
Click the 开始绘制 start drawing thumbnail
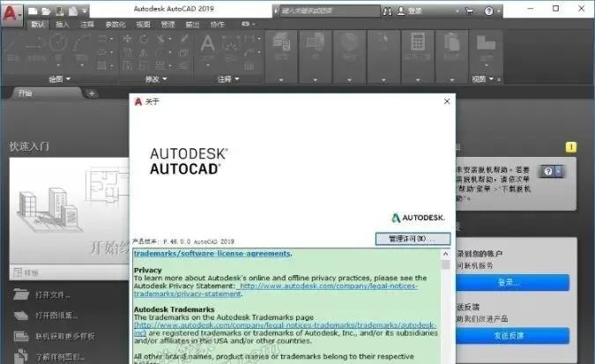coord(70,211)
